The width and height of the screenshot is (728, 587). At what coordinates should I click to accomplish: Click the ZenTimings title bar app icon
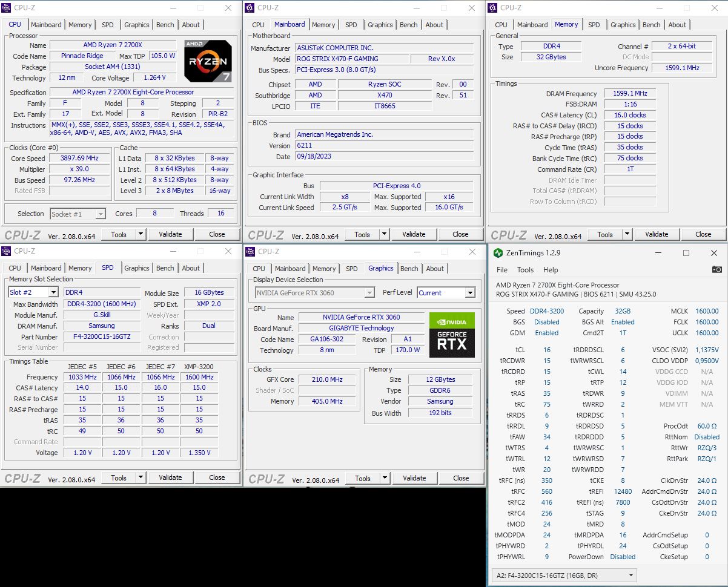tap(498, 253)
